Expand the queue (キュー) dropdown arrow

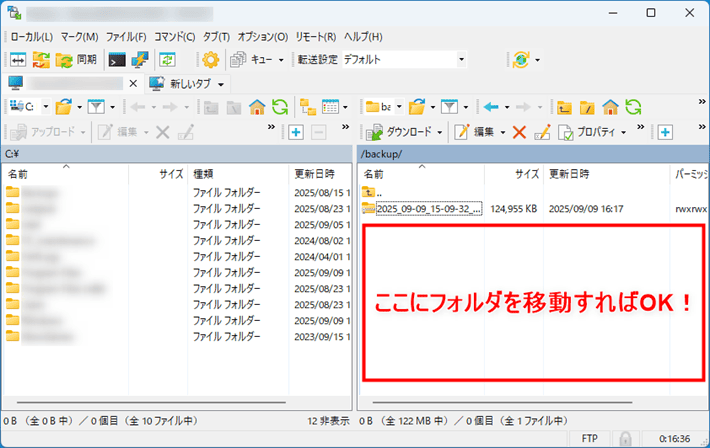(281, 60)
